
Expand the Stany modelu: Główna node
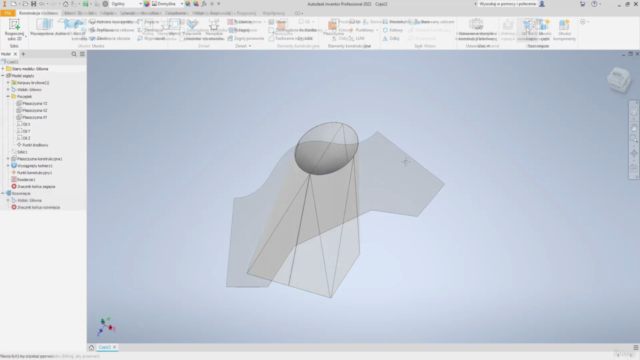coord(3,69)
